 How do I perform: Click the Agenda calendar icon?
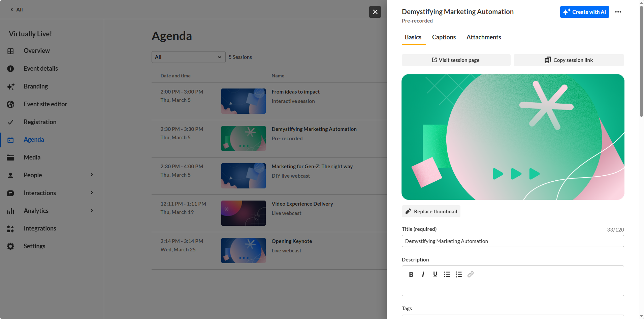pos(11,140)
